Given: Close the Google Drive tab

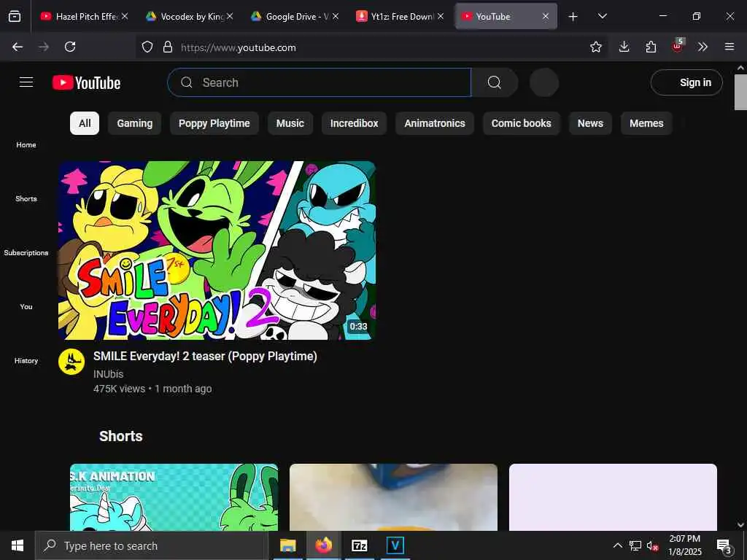Looking at the screenshot, I should (336, 16).
